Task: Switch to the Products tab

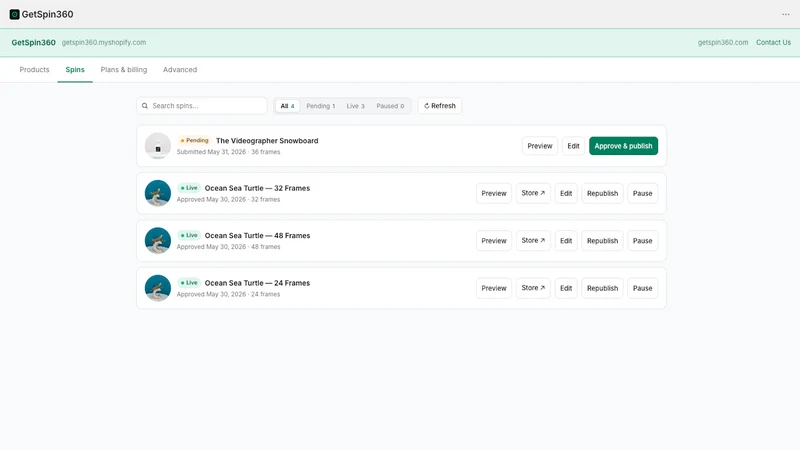Action: (34, 69)
